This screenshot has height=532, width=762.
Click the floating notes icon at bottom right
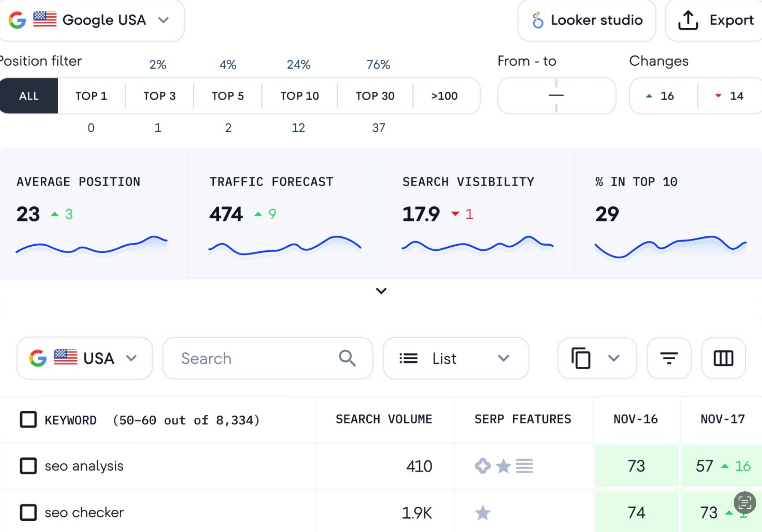[744, 502]
